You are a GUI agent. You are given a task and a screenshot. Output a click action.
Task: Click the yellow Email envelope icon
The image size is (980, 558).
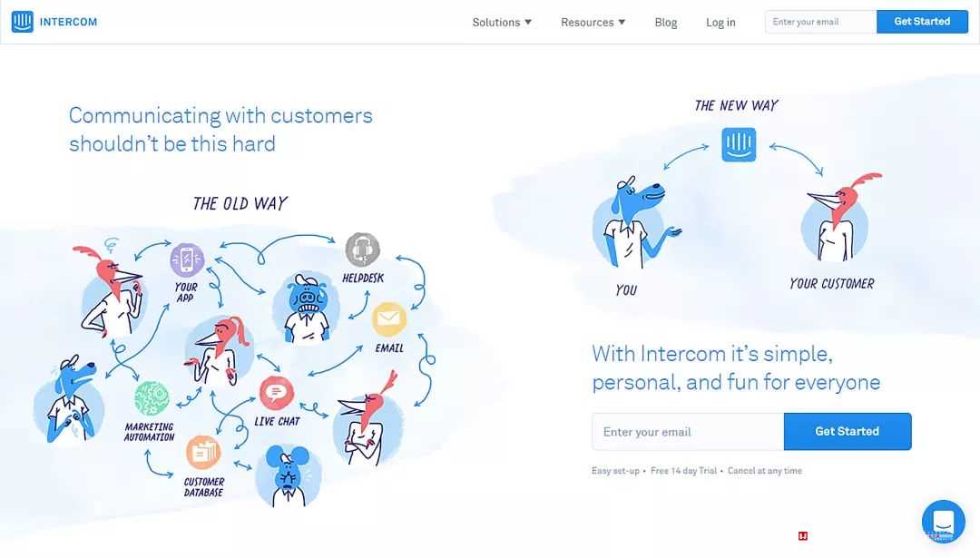pyautogui.click(x=388, y=319)
